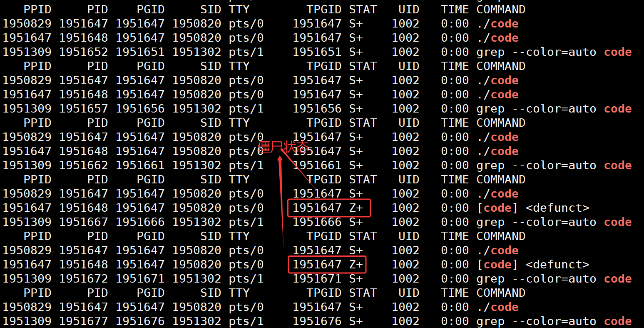Click TPGID column value 1951666
Screen dimensions: 644x328
click(x=317, y=222)
